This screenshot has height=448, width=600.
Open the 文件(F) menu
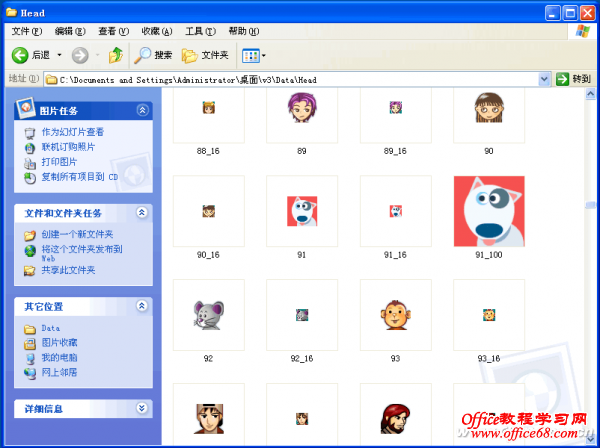[26, 31]
